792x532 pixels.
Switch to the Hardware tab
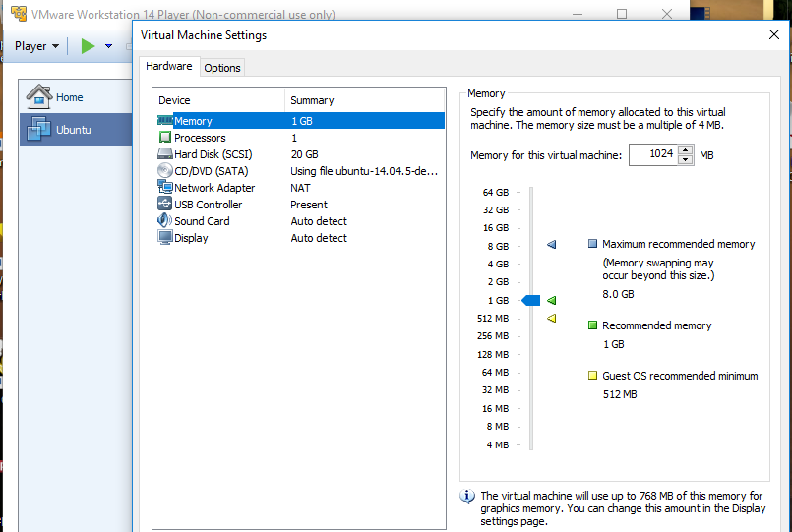tap(169, 66)
